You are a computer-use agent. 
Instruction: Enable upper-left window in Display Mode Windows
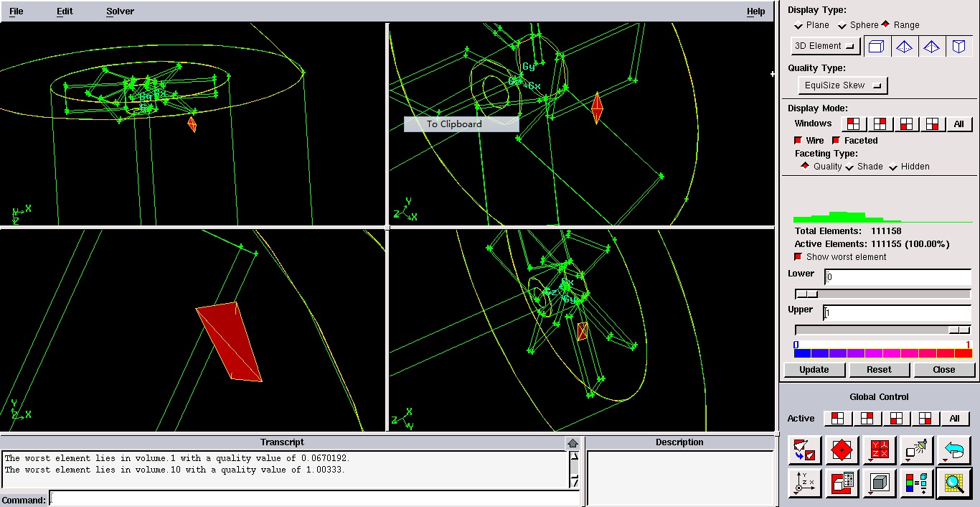(x=854, y=124)
